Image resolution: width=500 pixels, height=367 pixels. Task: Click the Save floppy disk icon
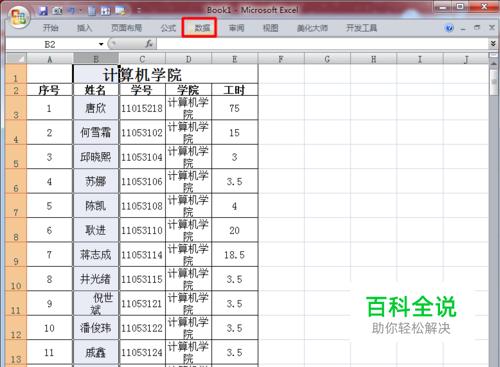43,11
